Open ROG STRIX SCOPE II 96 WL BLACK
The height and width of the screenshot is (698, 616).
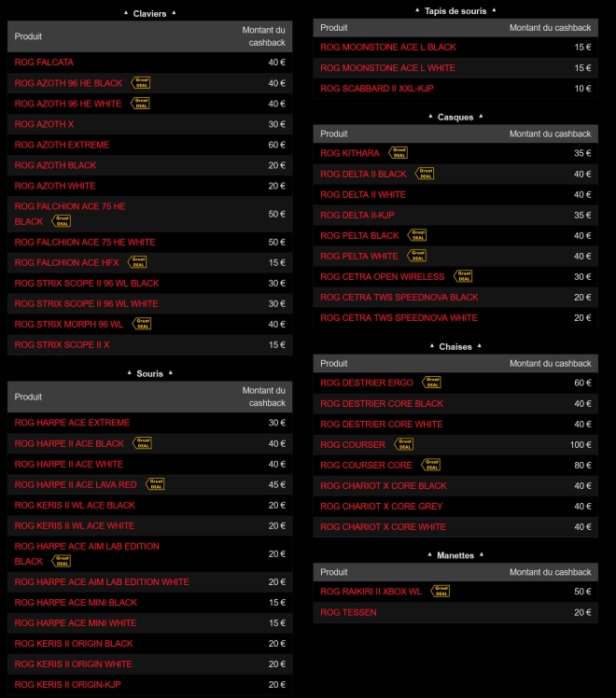[87, 283]
